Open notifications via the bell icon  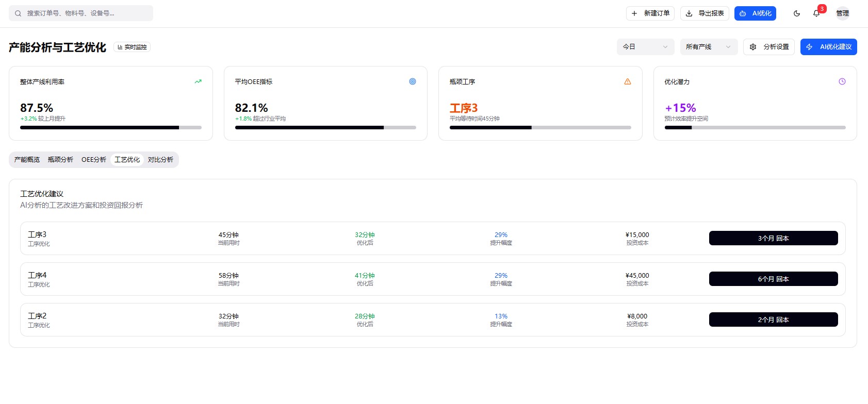tap(816, 13)
